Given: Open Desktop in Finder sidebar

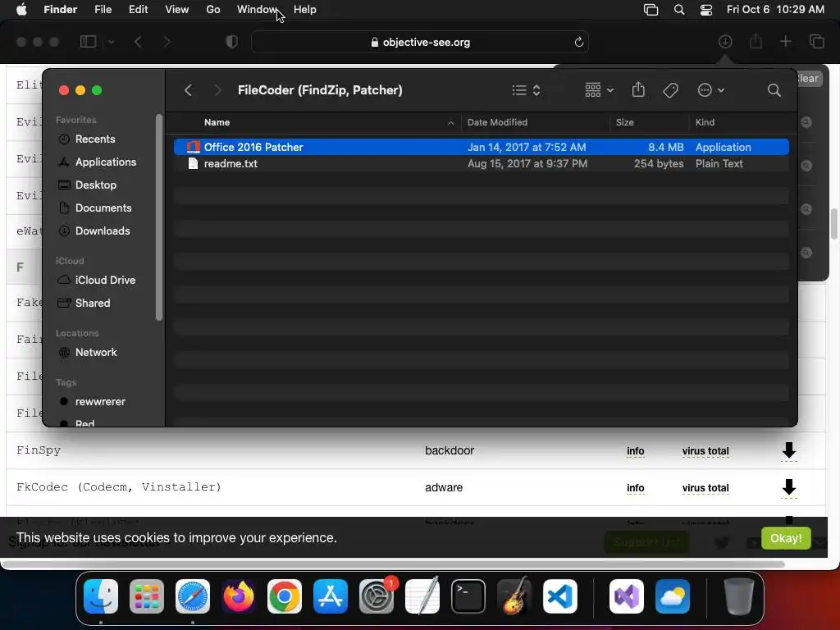Looking at the screenshot, I should pyautogui.click(x=95, y=185).
